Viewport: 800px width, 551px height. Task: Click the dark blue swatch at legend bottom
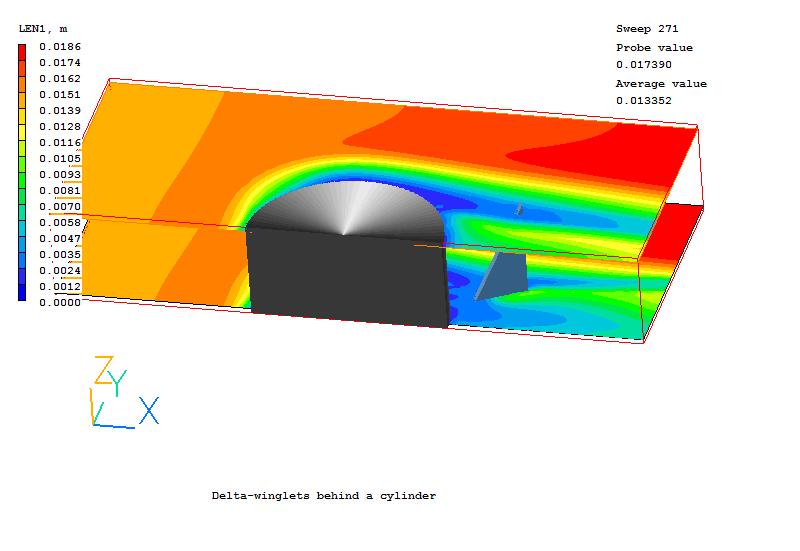point(23,292)
